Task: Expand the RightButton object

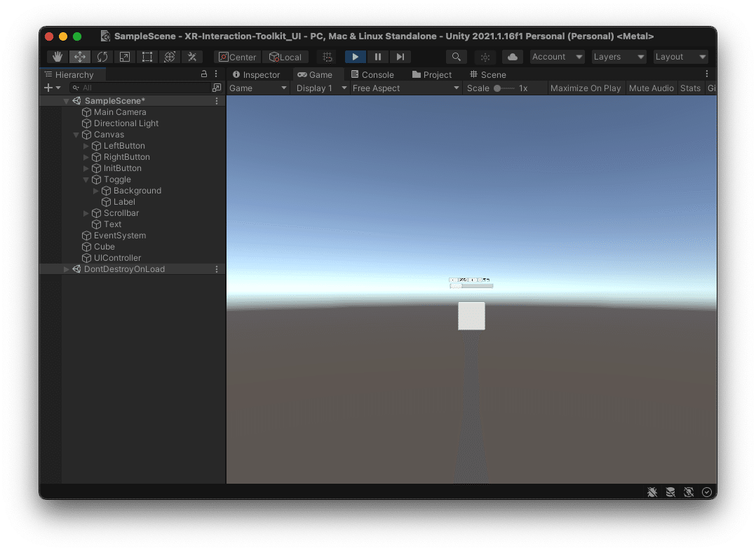Action: point(86,157)
